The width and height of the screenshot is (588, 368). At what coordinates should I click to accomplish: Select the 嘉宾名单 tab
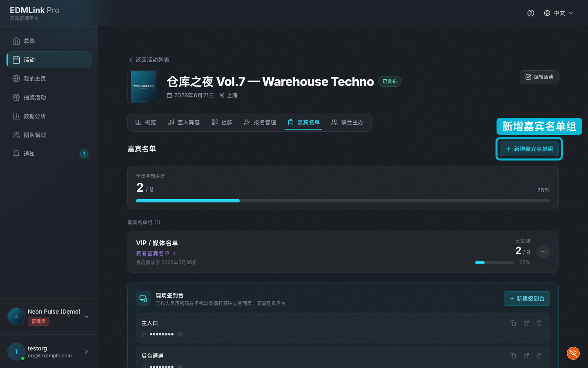304,122
